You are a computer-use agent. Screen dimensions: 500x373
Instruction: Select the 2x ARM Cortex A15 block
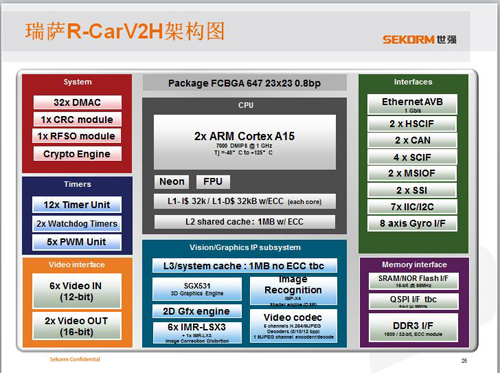245,142
